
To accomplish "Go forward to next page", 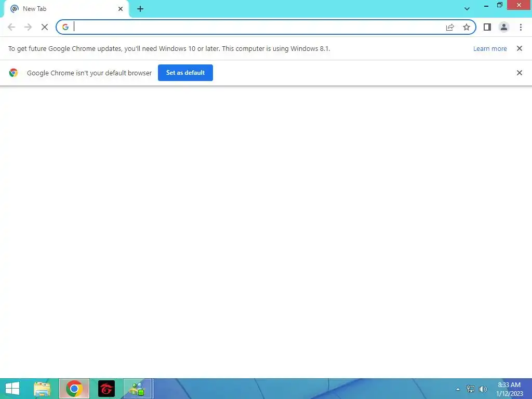I will (x=28, y=27).
